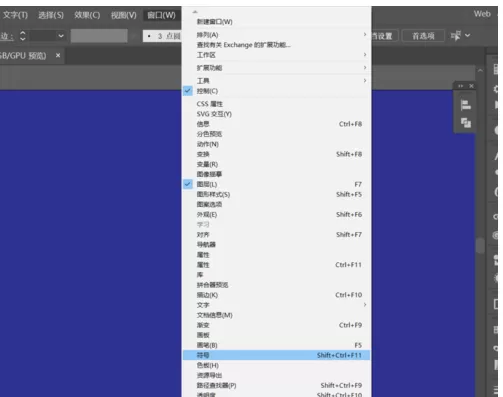Open the 图案选项 panel
The image size is (503, 397).
pyautogui.click(x=277, y=204)
